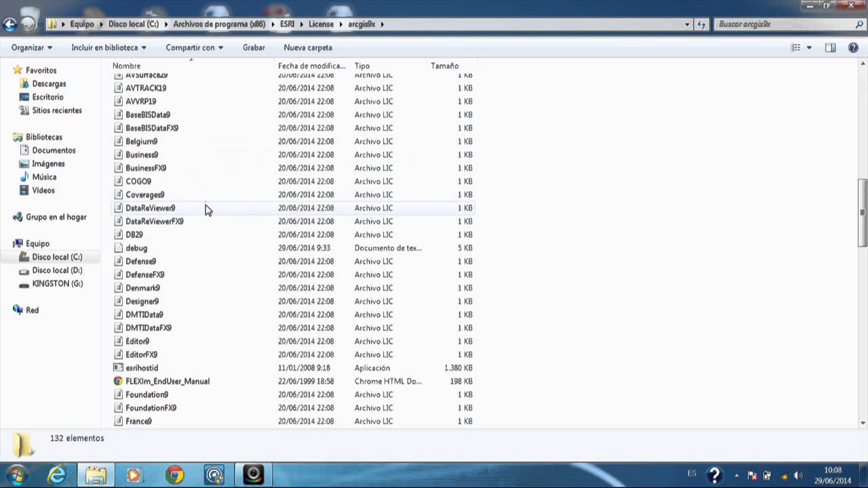Launch Internet Explorer from the taskbar
Viewport: 868px width, 488px height.
57,474
